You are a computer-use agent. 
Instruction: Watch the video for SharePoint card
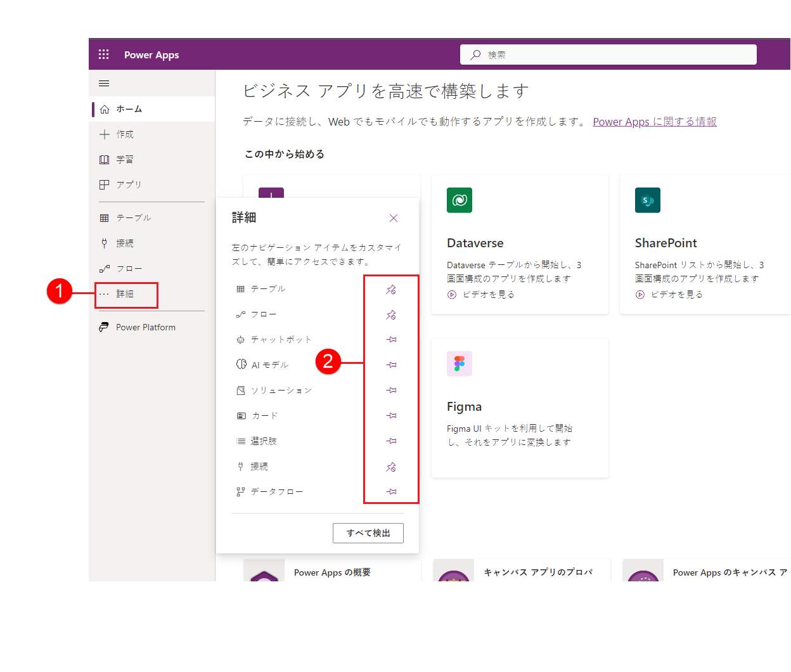tap(669, 295)
